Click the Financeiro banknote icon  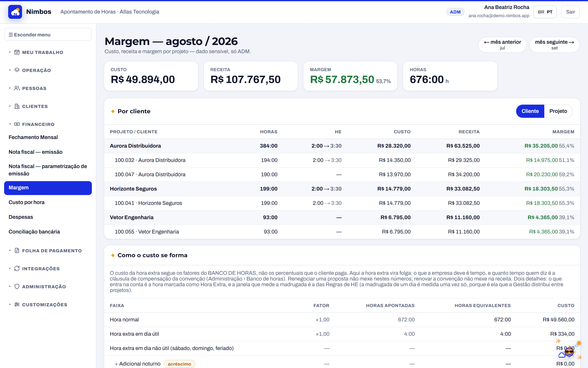pos(17,124)
